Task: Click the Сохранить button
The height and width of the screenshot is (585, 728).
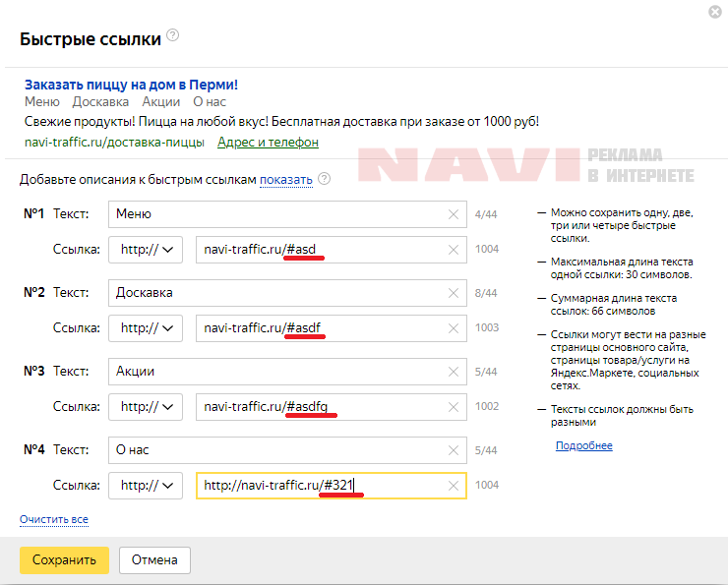Action: pos(64,560)
